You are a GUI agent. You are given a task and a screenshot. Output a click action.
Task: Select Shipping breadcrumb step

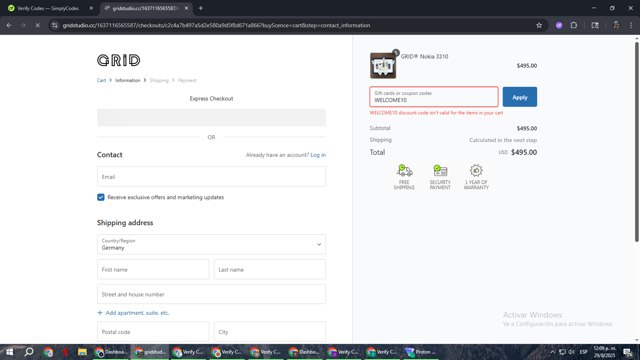point(159,80)
